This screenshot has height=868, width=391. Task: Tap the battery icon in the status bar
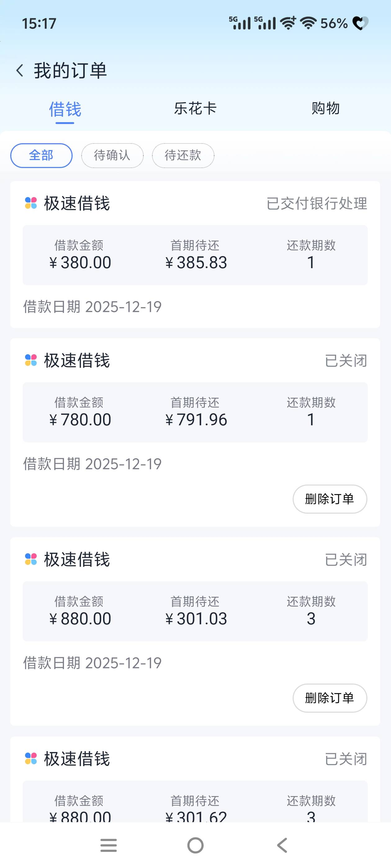coord(360,23)
